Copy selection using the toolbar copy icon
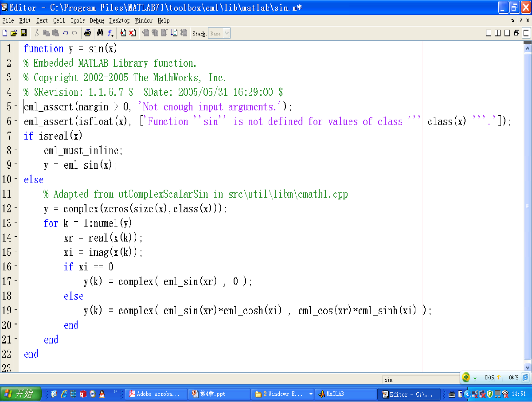The image size is (532, 402). click(x=46, y=33)
